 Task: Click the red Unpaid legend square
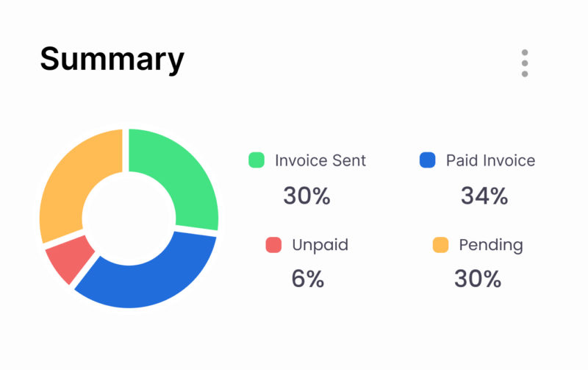[x=273, y=245]
